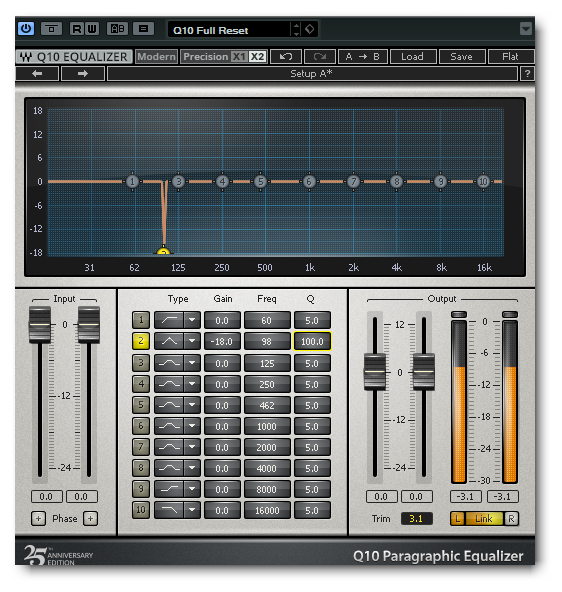
Task: Click the Flat reset button
Action: tap(511, 57)
